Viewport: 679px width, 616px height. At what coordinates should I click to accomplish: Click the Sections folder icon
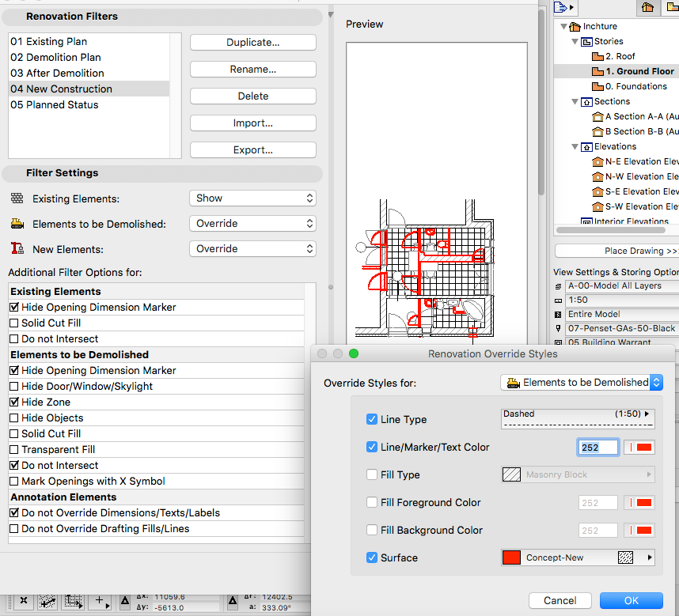tap(586, 102)
